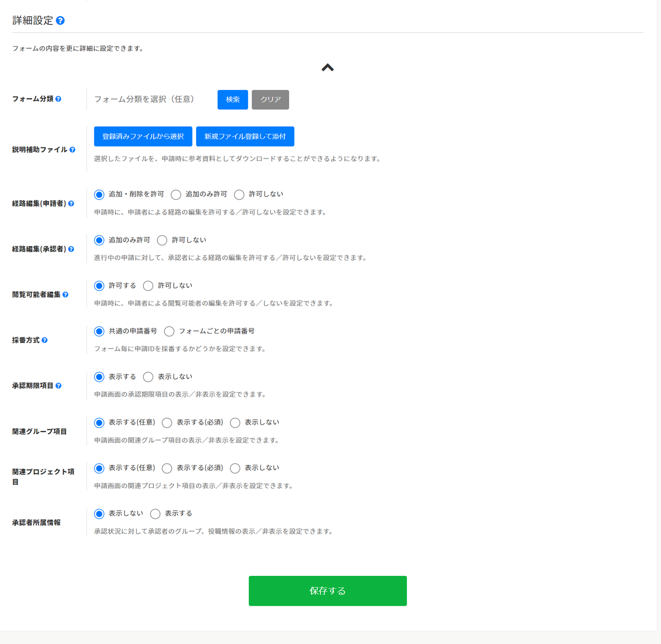Click help icon beside 承認期限項目 label

click(59, 386)
